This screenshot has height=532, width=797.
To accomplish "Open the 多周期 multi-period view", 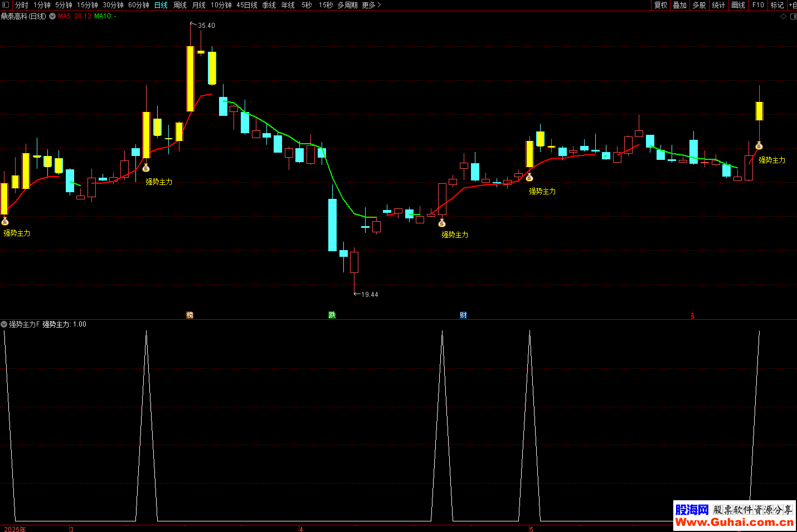I will 347,5.
